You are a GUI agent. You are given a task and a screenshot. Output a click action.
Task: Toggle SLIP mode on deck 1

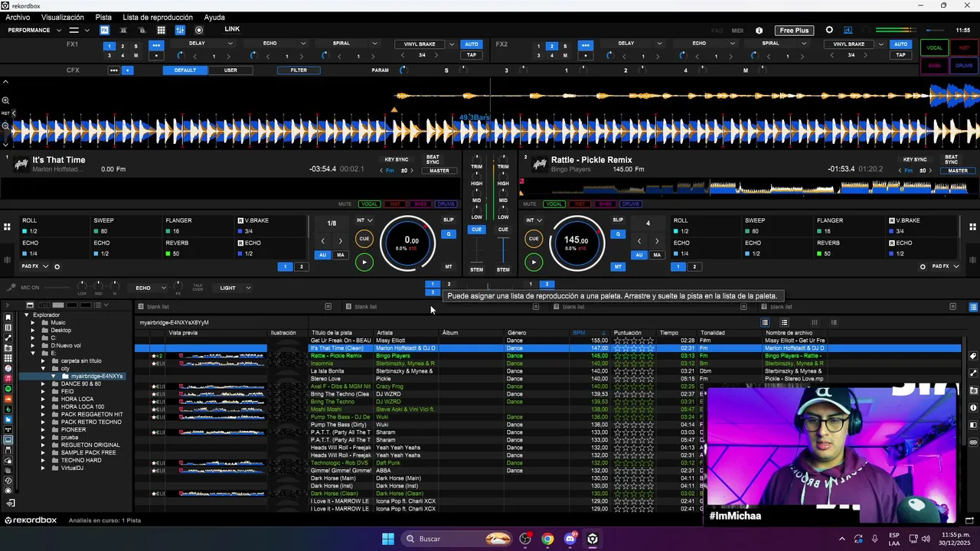click(x=449, y=220)
